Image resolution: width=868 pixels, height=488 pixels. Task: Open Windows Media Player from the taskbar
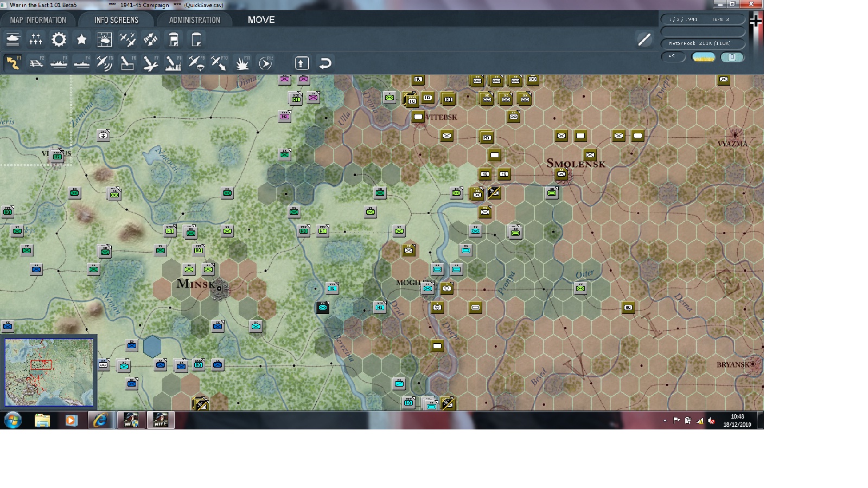(71, 420)
